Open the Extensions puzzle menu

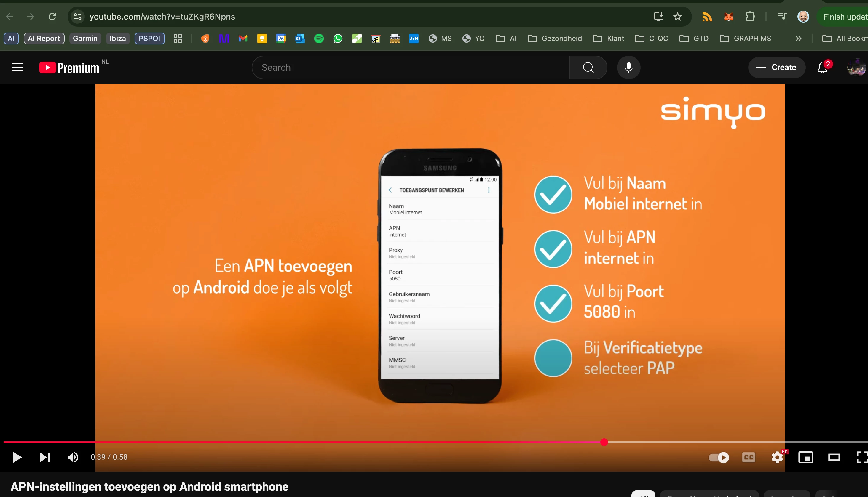750,17
